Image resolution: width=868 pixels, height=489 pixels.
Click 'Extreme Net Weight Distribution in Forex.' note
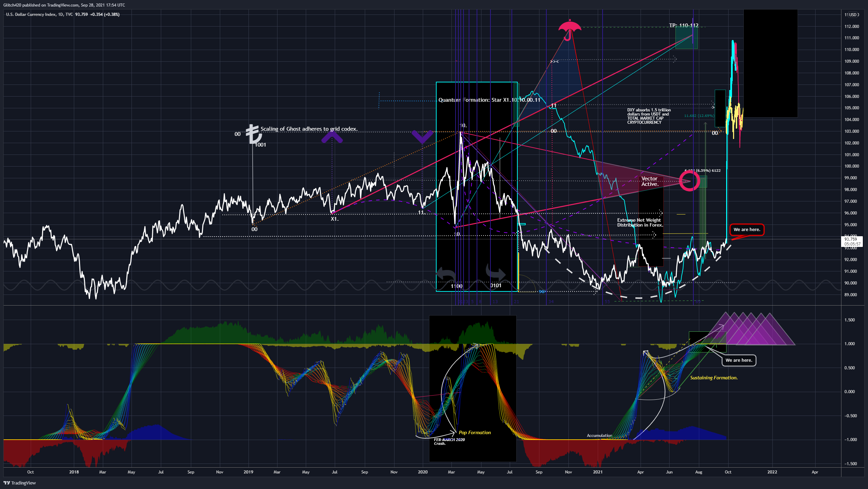640,222
